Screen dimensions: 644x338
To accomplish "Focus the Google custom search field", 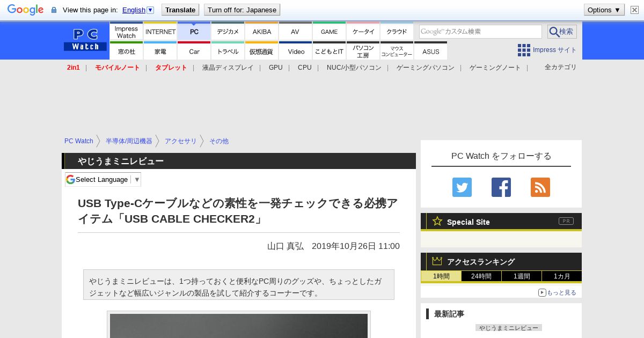I will (480, 32).
